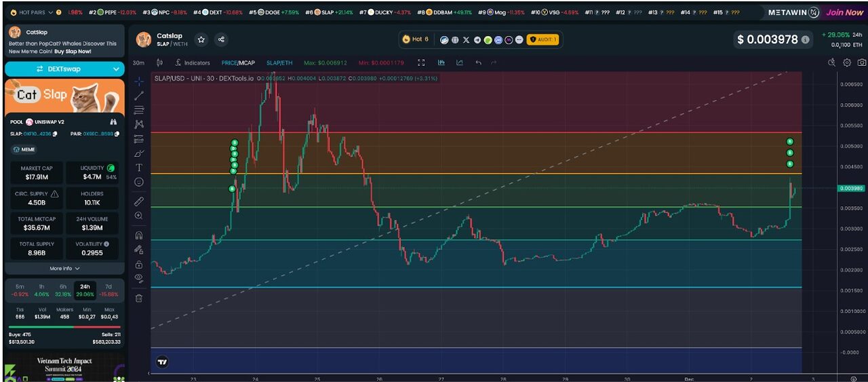Select the Fibonacci retracement tool
The width and height of the screenshot is (868, 382).
click(x=139, y=110)
